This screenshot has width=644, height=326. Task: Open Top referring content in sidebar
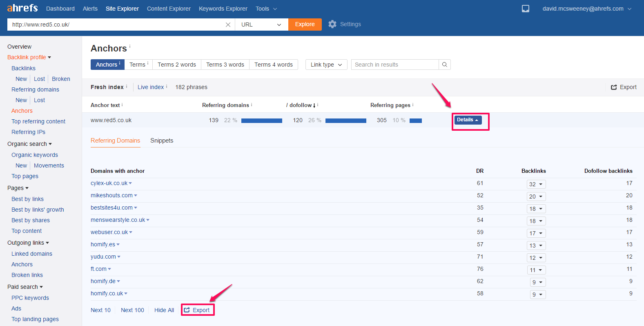click(38, 121)
